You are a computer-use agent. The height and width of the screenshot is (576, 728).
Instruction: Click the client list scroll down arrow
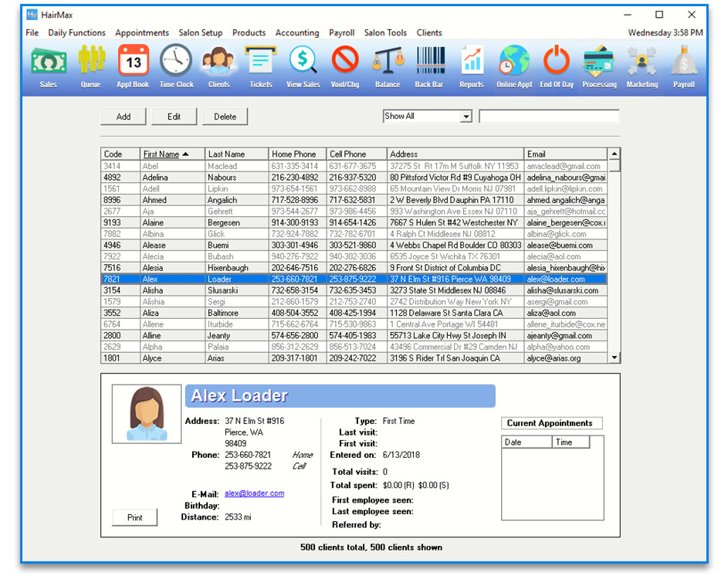[x=615, y=357]
